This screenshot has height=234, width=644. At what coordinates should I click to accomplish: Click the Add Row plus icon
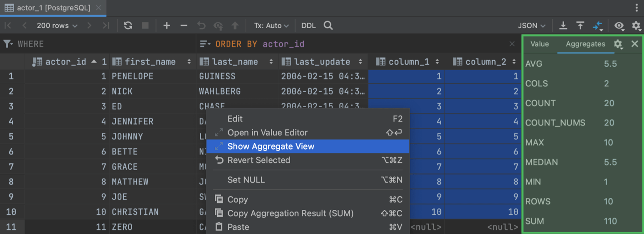pyautogui.click(x=166, y=26)
